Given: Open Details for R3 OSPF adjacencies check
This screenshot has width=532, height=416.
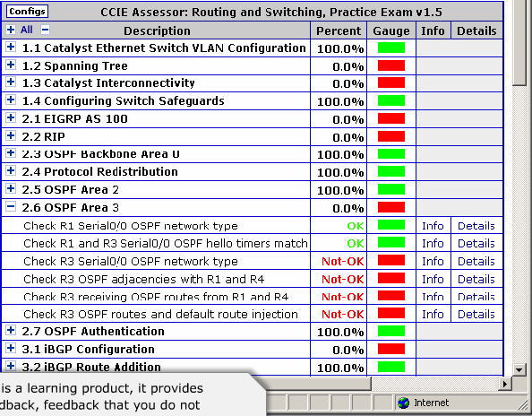Looking at the screenshot, I should (476, 279).
